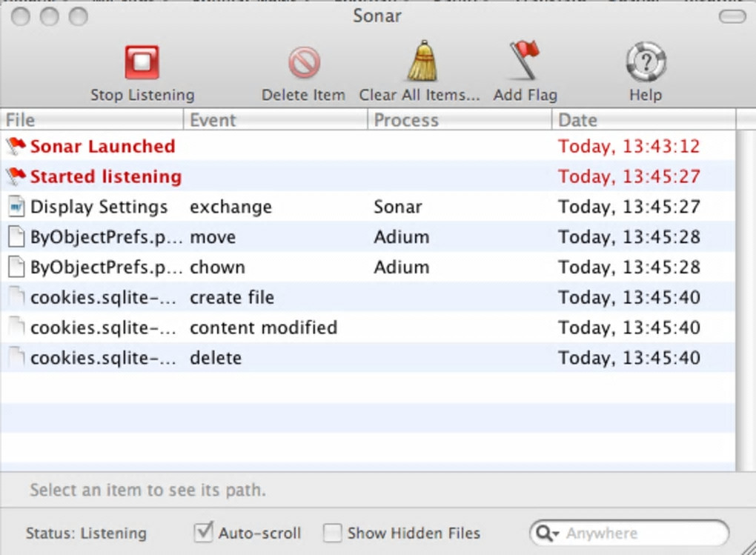Click the red flag beside Sonar Launched
This screenshot has height=555, width=756.
[x=16, y=146]
